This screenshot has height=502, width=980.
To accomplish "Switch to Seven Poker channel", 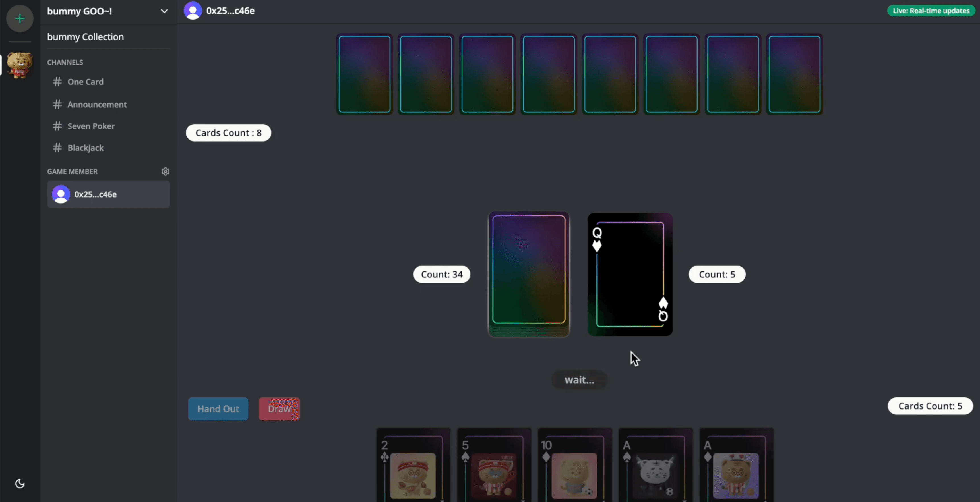I will click(x=91, y=126).
